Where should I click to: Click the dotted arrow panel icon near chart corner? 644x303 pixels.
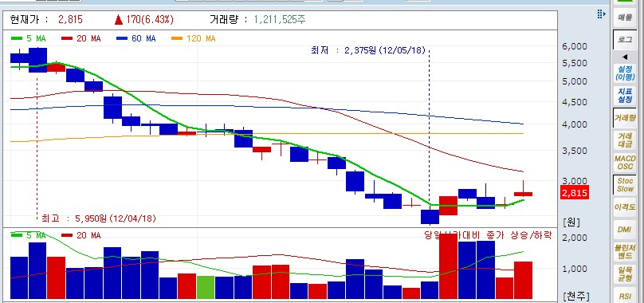click(601, 14)
